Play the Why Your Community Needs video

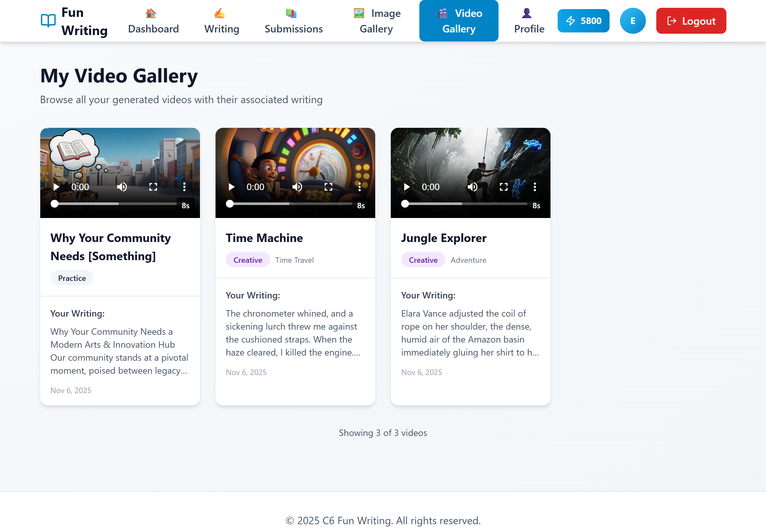tap(56, 187)
